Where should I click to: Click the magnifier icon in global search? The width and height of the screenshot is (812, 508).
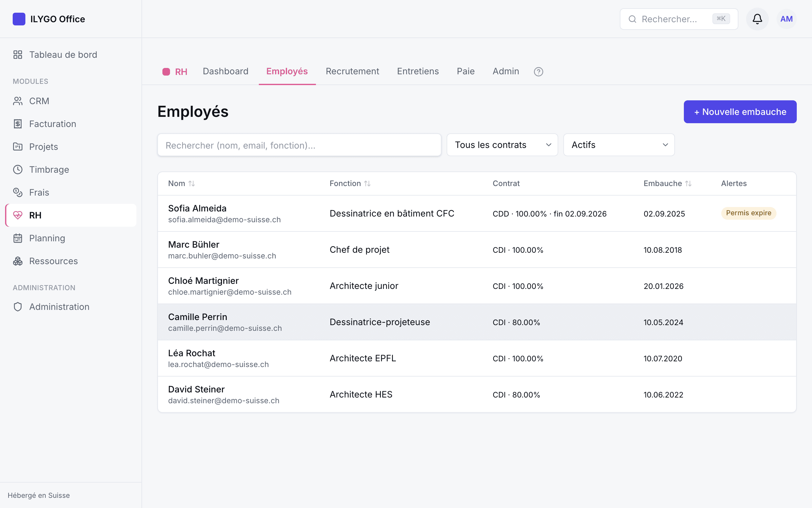(x=632, y=19)
